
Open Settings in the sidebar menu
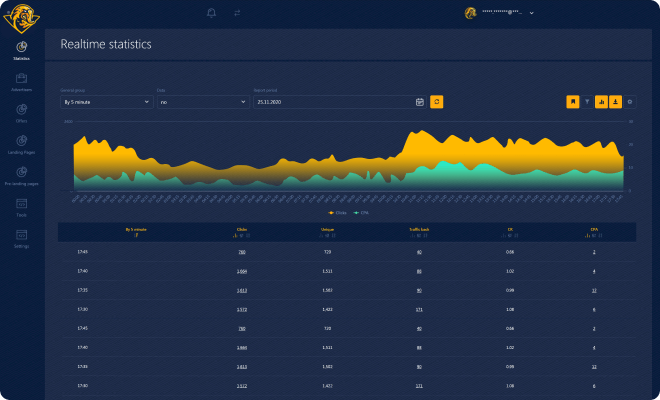[x=21, y=238]
